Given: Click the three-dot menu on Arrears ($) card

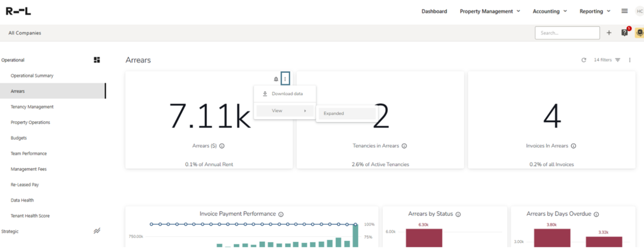Looking at the screenshot, I should pyautogui.click(x=285, y=79).
